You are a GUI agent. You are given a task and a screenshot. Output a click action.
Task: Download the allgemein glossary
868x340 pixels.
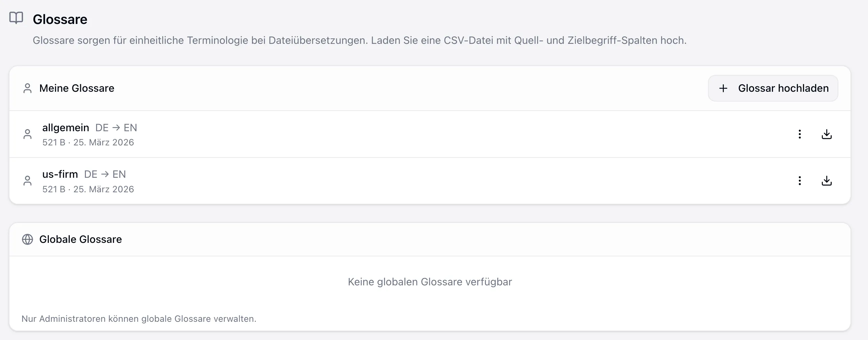click(827, 134)
